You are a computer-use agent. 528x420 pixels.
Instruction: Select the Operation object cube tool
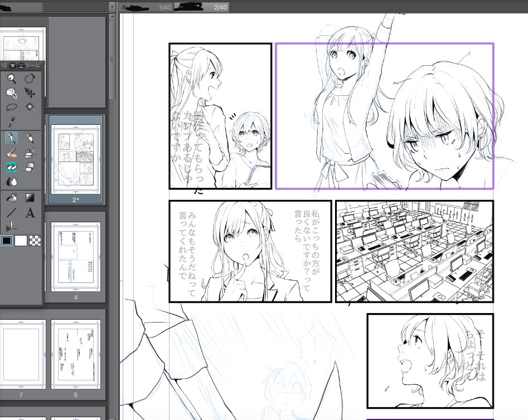pos(12,93)
